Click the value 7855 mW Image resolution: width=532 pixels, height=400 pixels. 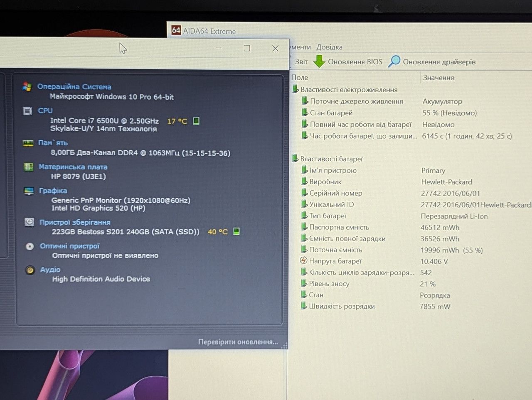(x=435, y=307)
